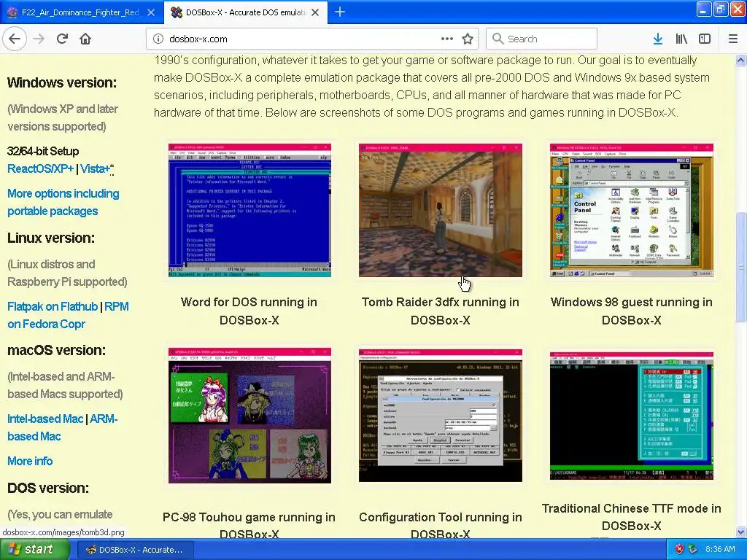Select DOSBox-X taskbar window button
Image resolution: width=747 pixels, height=560 pixels.
[x=134, y=550]
